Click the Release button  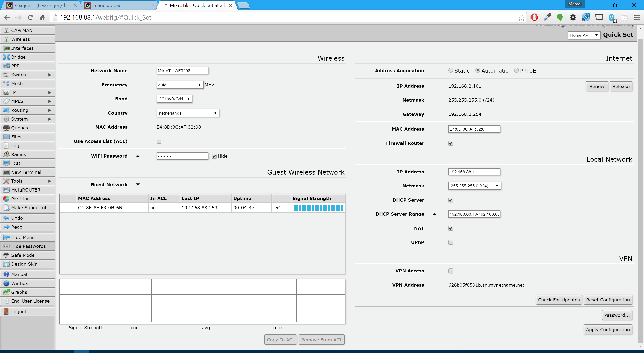click(621, 86)
